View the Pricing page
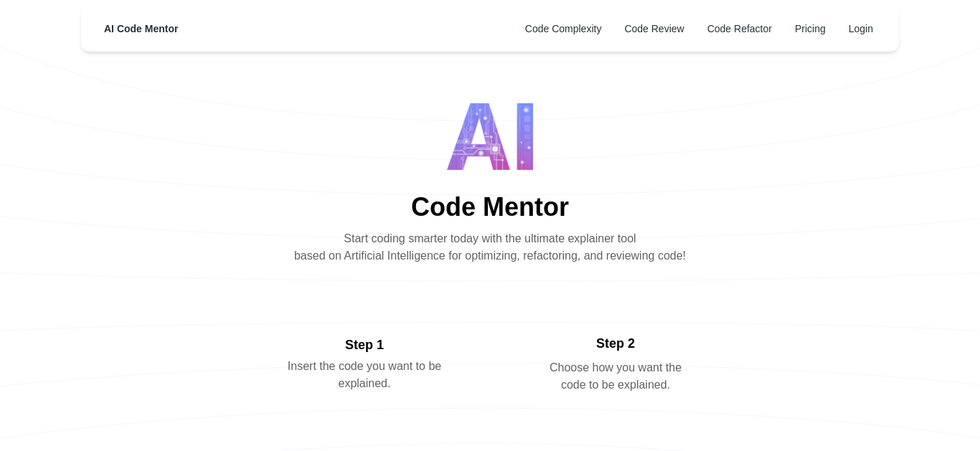Screen dimensions: 980x451 (810, 29)
